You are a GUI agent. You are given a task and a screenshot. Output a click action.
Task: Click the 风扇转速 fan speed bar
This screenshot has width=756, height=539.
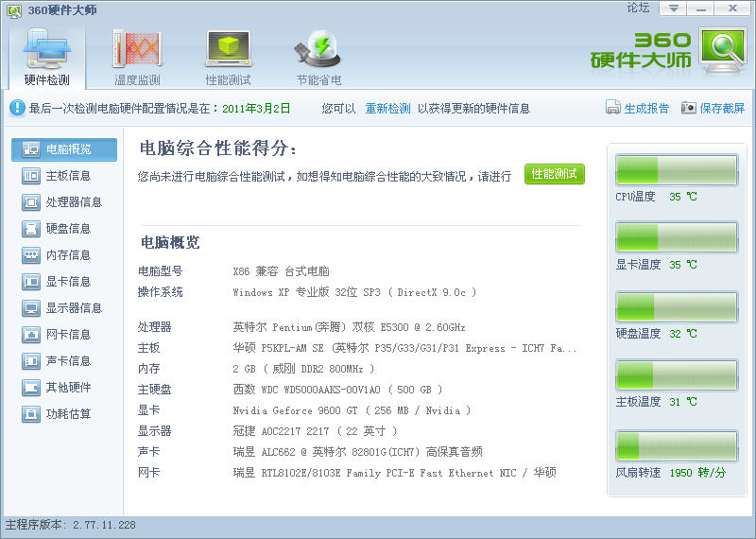(x=677, y=446)
